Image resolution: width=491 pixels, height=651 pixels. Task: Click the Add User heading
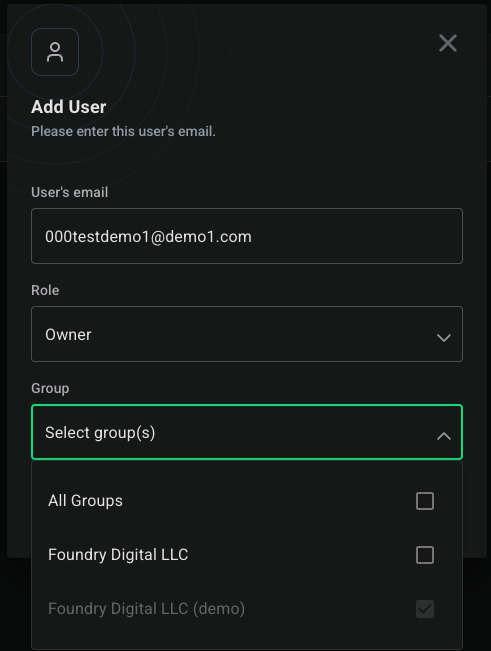[x=68, y=107]
